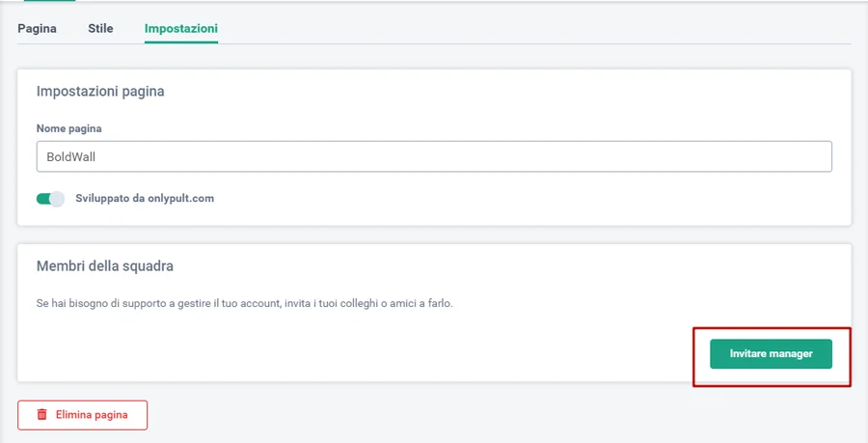The width and height of the screenshot is (868, 443).
Task: Toggle the Sviluppato da onlypult.com switch
Action: click(x=50, y=199)
